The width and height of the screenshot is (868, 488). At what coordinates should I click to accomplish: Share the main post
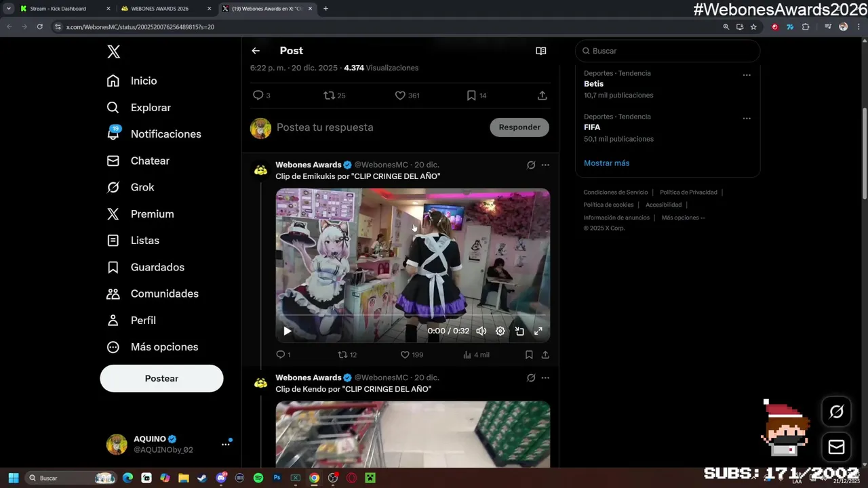tap(542, 96)
